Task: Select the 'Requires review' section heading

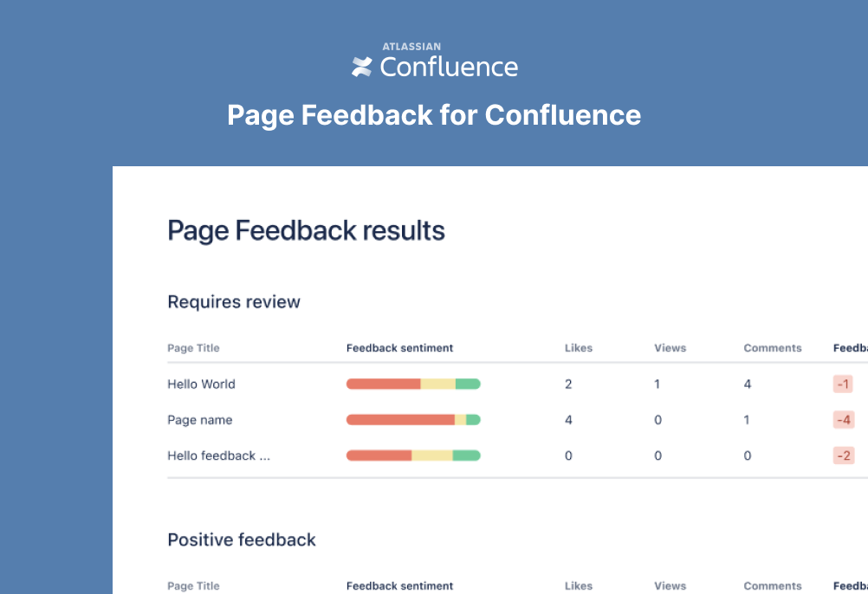Action: [234, 302]
